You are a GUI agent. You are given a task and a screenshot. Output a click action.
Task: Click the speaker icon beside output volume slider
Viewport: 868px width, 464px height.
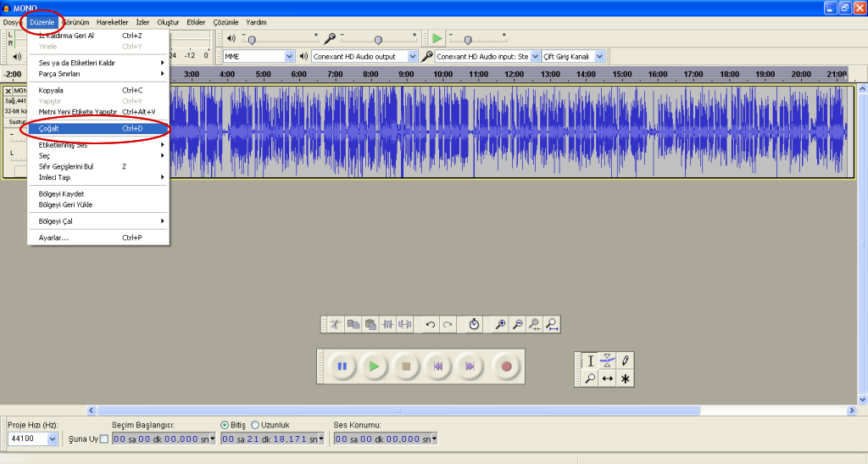click(x=231, y=38)
